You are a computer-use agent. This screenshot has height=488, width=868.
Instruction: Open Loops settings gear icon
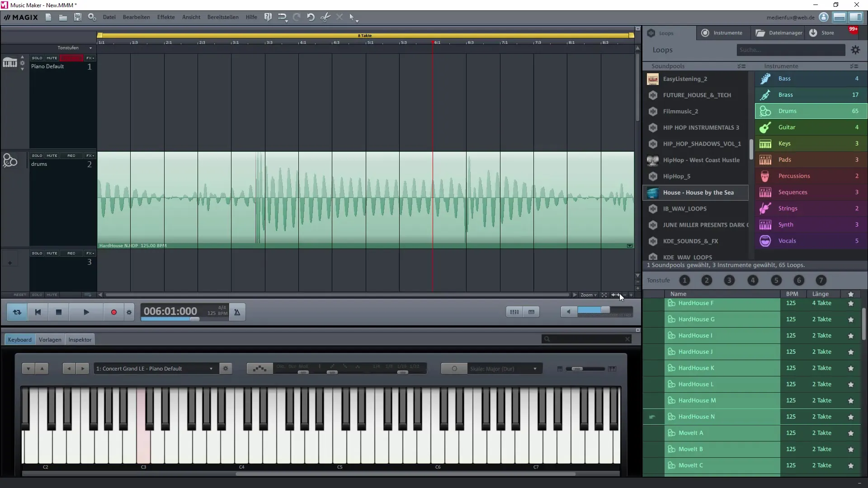pyautogui.click(x=855, y=50)
